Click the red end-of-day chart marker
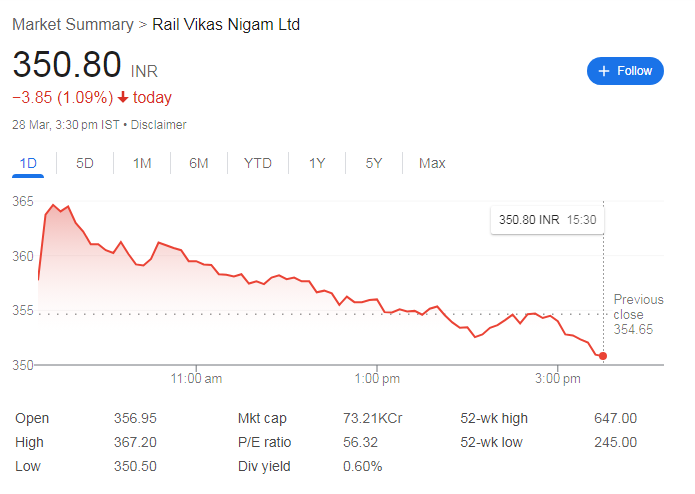The height and width of the screenshot is (494, 695). coord(603,356)
